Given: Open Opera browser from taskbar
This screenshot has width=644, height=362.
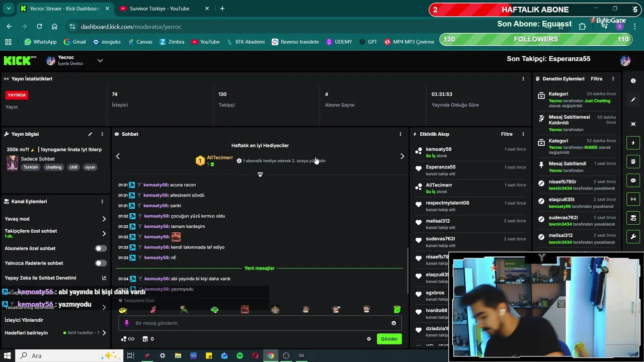Looking at the screenshot, I should [x=256, y=355].
